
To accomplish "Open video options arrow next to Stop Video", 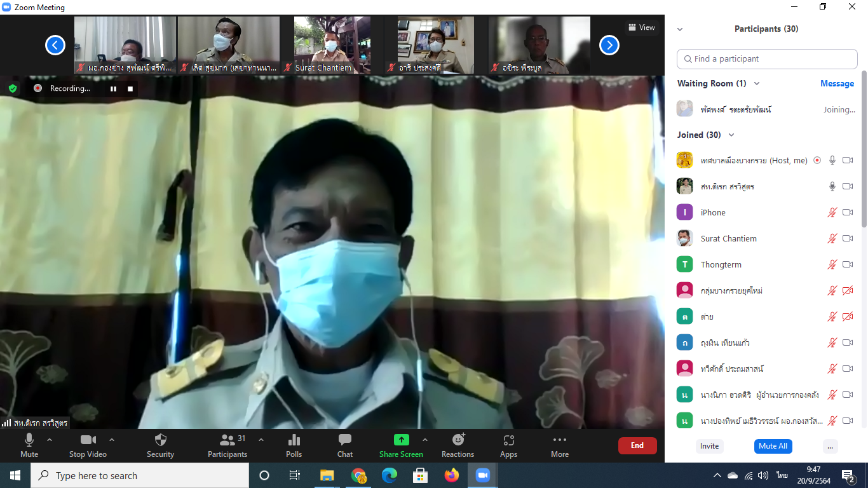I will (112, 440).
